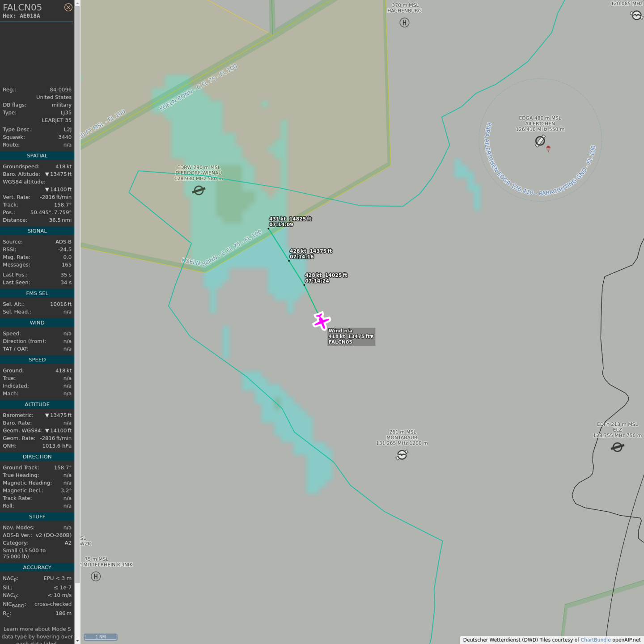
Task: Click the Mittelrhein Klinik heliport icon
Action: point(96,576)
